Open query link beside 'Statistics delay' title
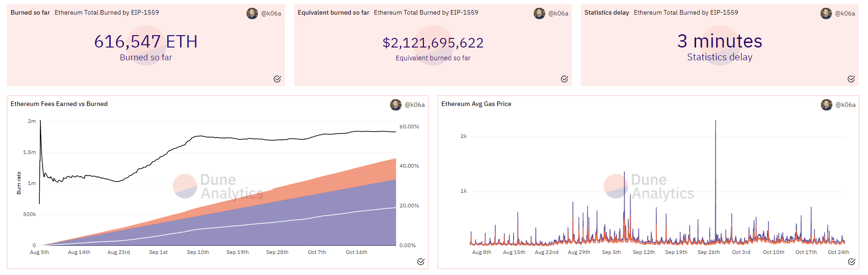 [x=686, y=12]
